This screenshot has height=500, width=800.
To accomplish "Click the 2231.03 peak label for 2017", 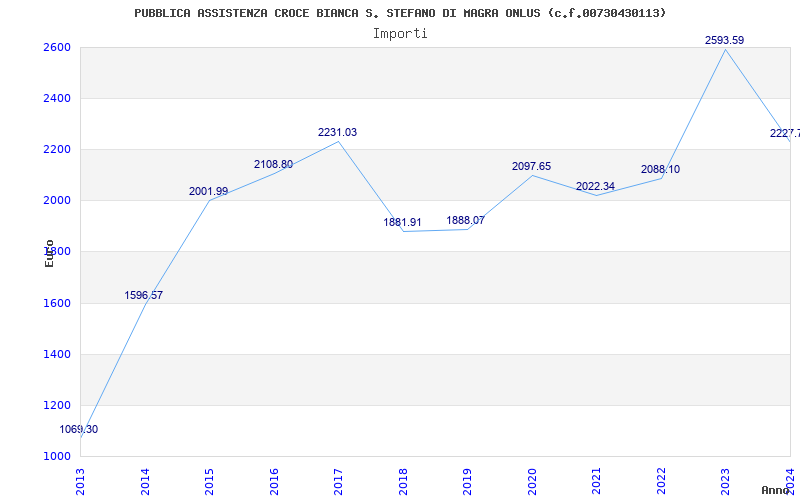I will click(337, 132).
